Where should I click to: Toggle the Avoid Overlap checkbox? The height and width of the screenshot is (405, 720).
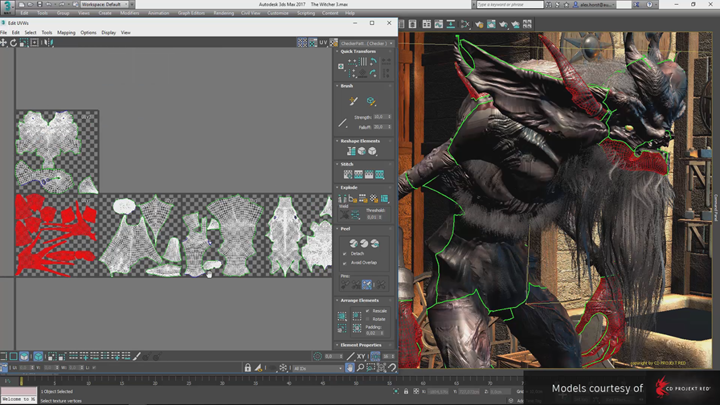[344, 263]
